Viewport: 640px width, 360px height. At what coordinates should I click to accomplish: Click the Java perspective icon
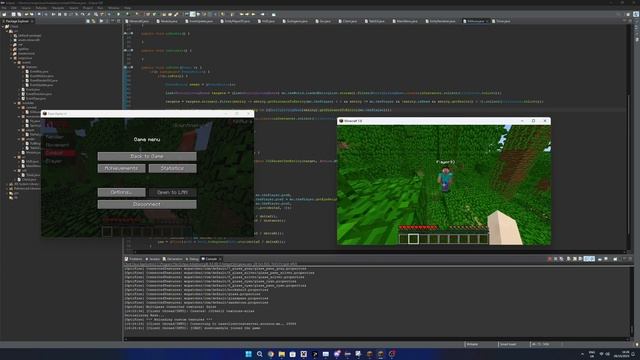(636, 14)
